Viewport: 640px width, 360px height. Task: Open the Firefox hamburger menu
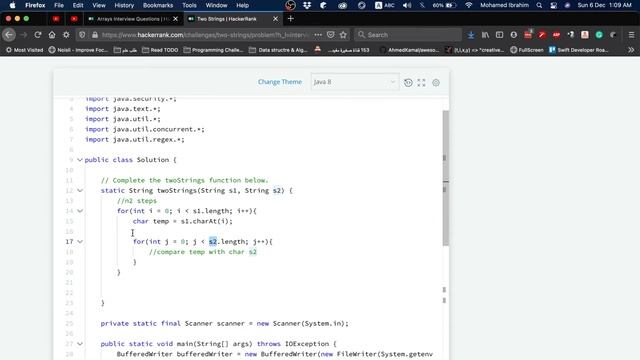[631, 35]
